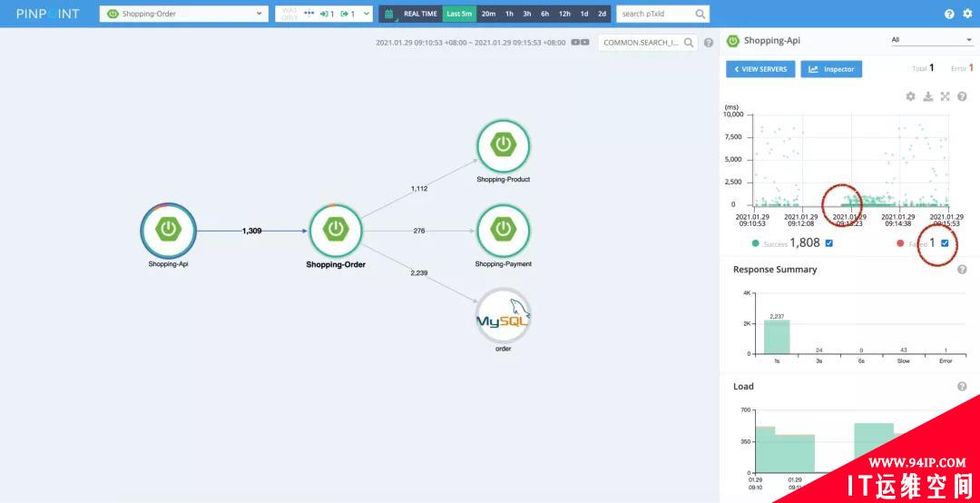Click the PINPOINT logo
This screenshot has width=980, height=503.
coord(48,14)
